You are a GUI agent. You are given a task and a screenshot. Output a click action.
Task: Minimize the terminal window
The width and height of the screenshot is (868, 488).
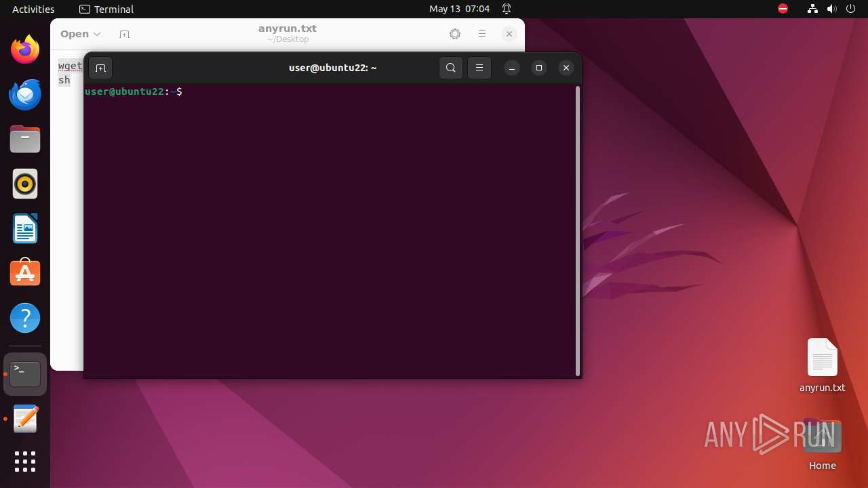click(512, 68)
